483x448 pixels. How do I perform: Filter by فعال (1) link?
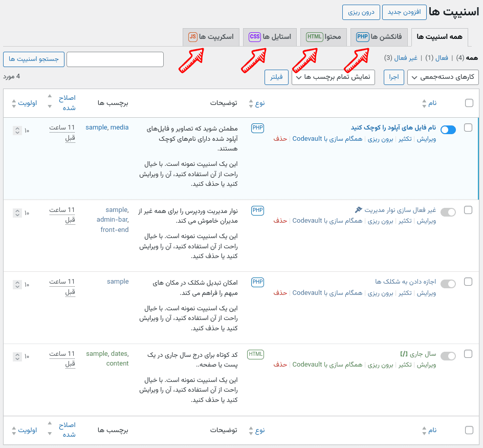point(436,58)
